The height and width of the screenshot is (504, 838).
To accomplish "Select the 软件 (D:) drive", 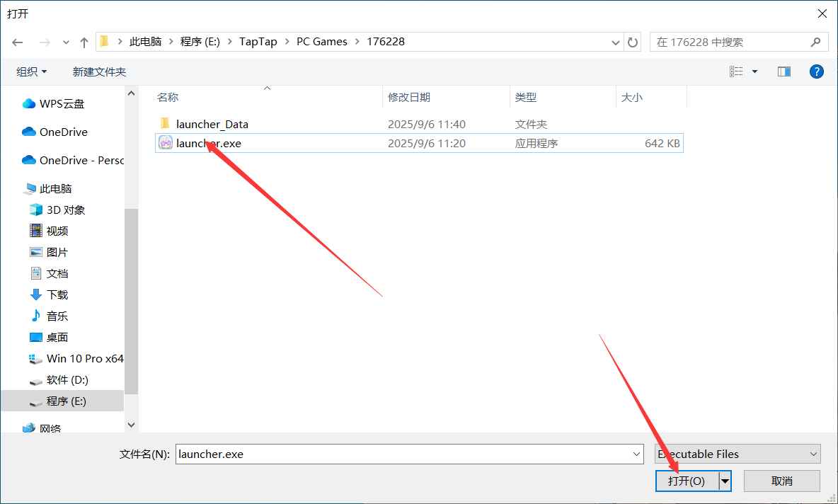I will [60, 379].
